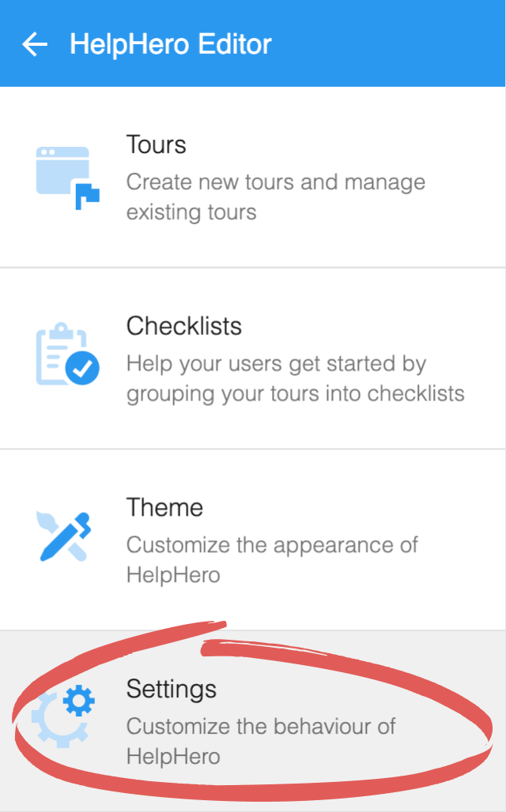Click 'Create new tours and manage' description
The height and width of the screenshot is (812, 506).
[x=276, y=182]
